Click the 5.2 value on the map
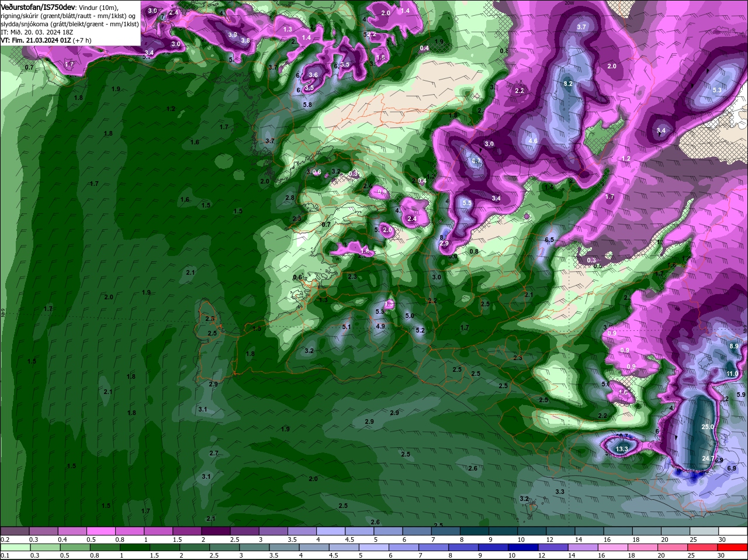 click(420, 330)
